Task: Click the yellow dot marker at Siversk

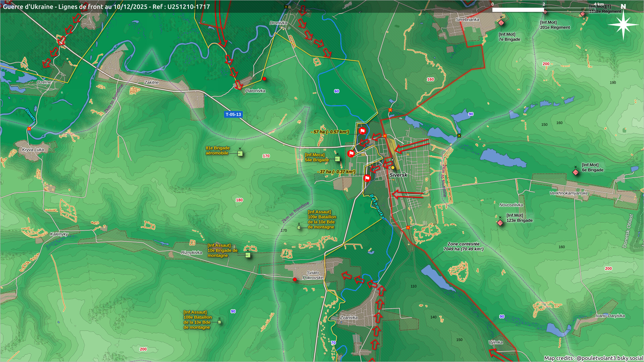Action: pyautogui.click(x=393, y=168)
